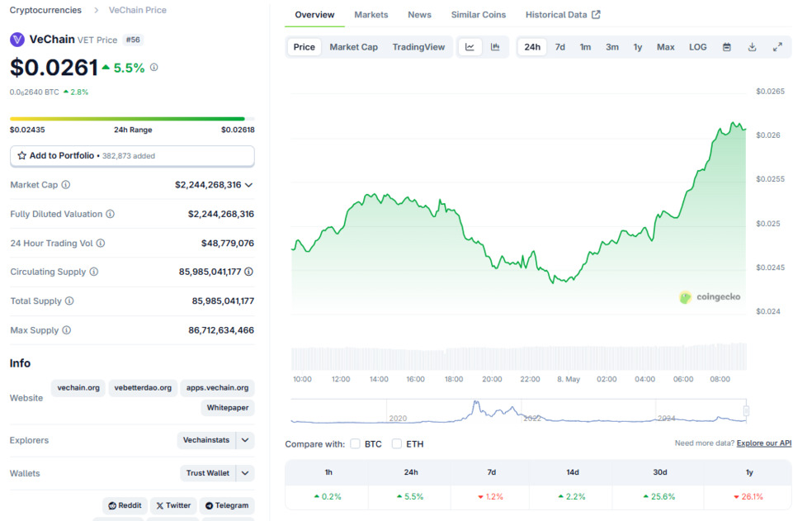
Task: Open the Overview tab
Action: [x=314, y=15]
